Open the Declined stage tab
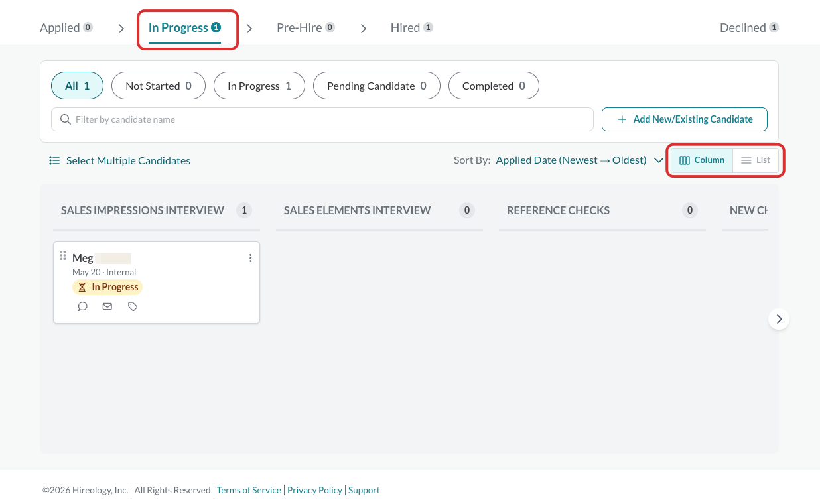Screen dimensions: 820x504 click(749, 27)
